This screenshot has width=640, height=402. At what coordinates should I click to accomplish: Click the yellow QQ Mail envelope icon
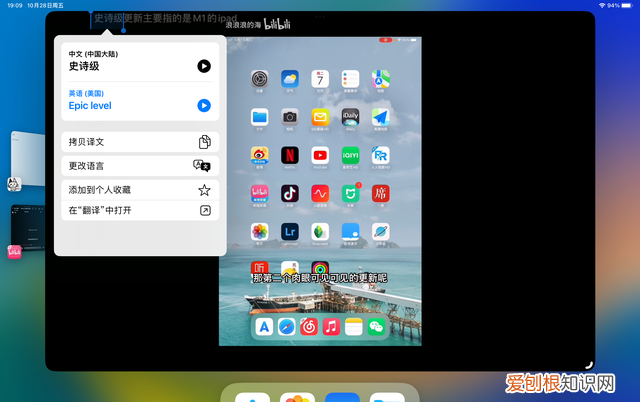tap(320, 117)
